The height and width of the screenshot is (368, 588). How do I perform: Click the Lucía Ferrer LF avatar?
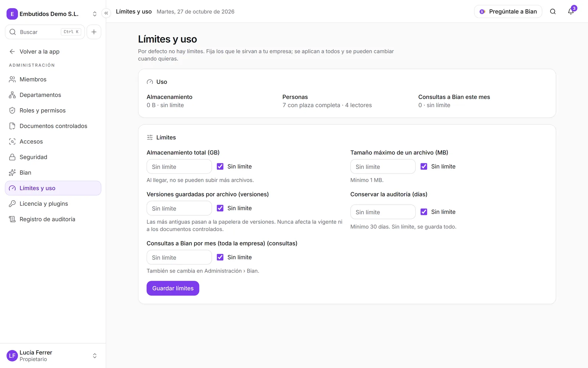pyautogui.click(x=12, y=356)
